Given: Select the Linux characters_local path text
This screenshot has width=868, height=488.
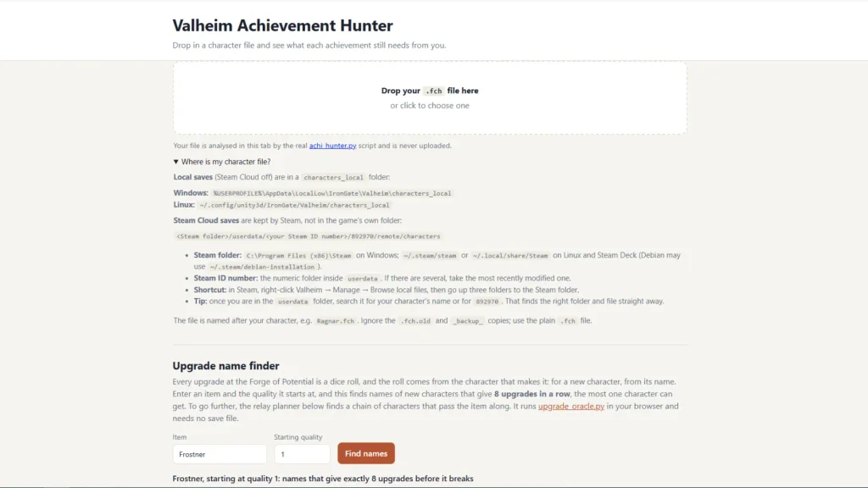Looking at the screenshot, I should [x=294, y=205].
